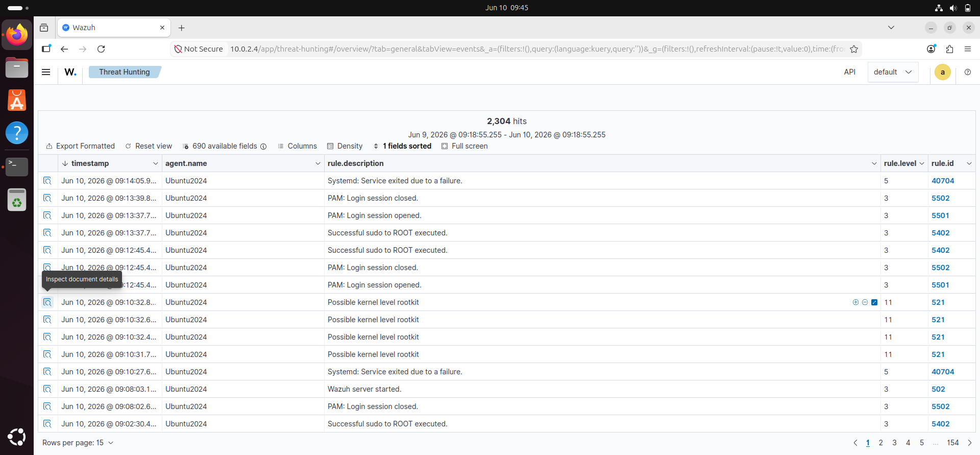Open Firefox application menu
The width and height of the screenshot is (980, 455).
click(x=967, y=49)
